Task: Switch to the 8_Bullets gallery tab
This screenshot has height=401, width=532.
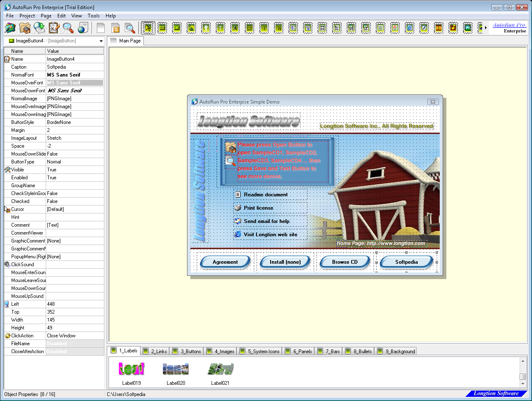Action: point(359,351)
